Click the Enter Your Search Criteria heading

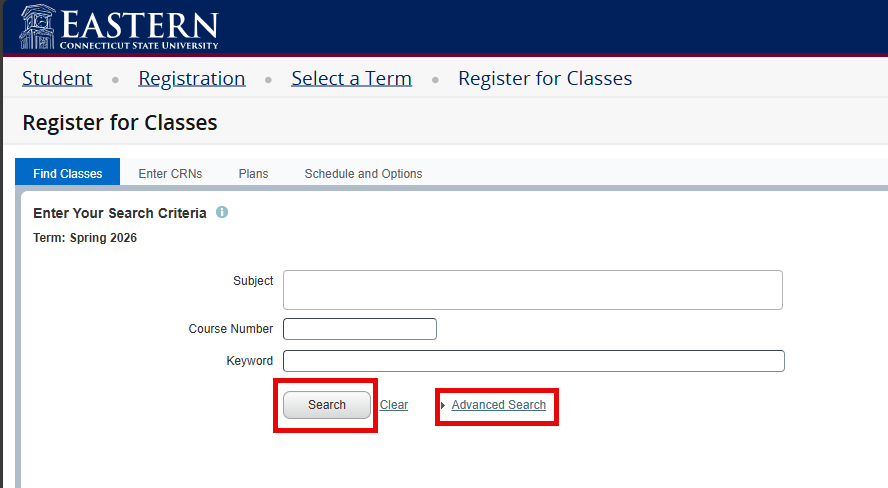coord(120,213)
